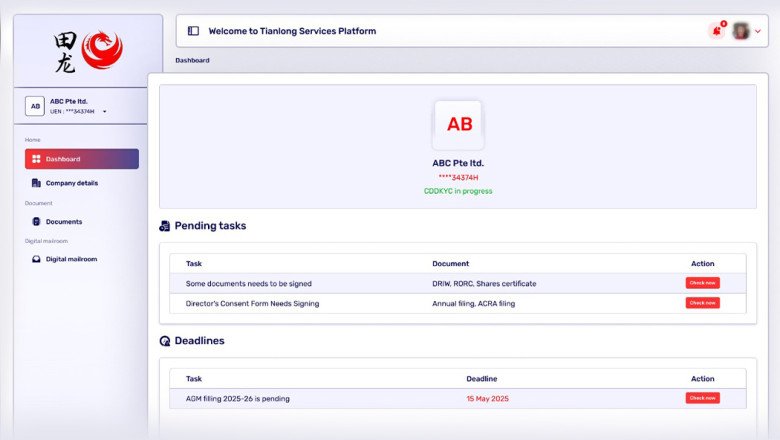Screen dimensions: 780x440
Task: Click the Pending tasks heading
Action: 210,226
